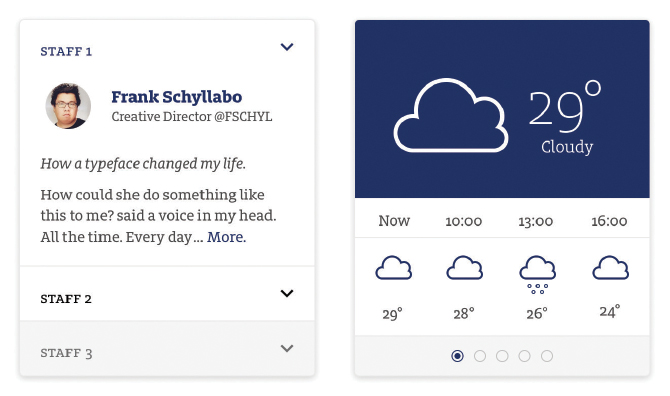Click the rainy cloud icon under 13:00
Viewport: 670px width, 396px height.
(538, 275)
